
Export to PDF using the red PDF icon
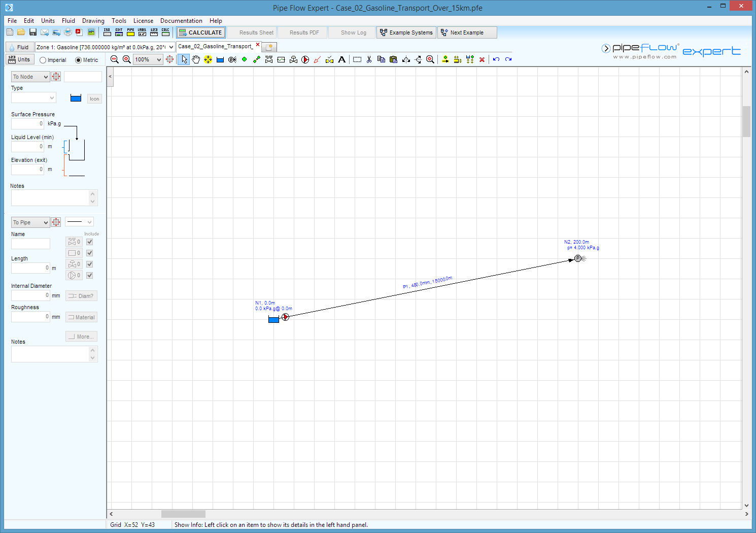[x=79, y=32]
